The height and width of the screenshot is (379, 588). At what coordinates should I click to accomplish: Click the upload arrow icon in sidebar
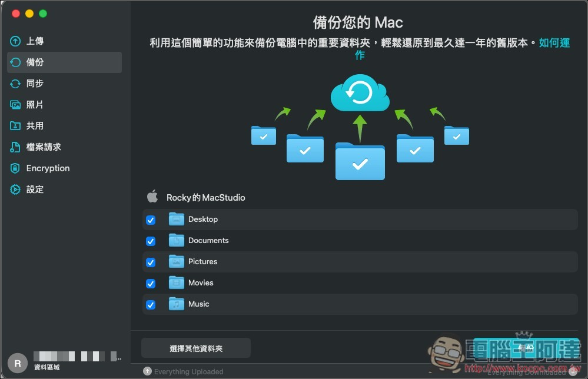coord(15,41)
